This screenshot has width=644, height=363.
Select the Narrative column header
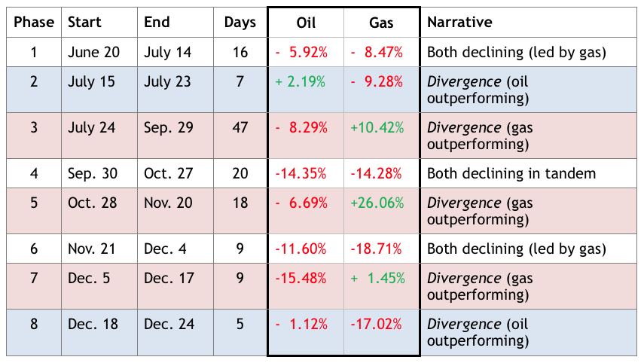tap(459, 23)
